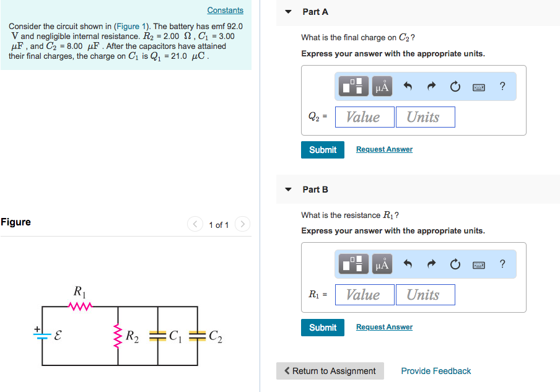Click the μÅ units icon in Part A
560x392 pixels.
[382, 87]
